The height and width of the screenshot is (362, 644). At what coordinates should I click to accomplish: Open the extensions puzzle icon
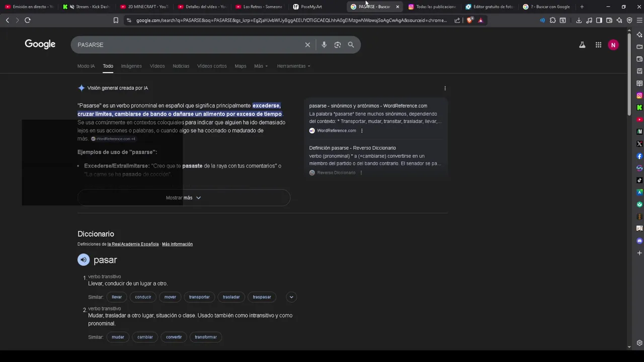553,20
